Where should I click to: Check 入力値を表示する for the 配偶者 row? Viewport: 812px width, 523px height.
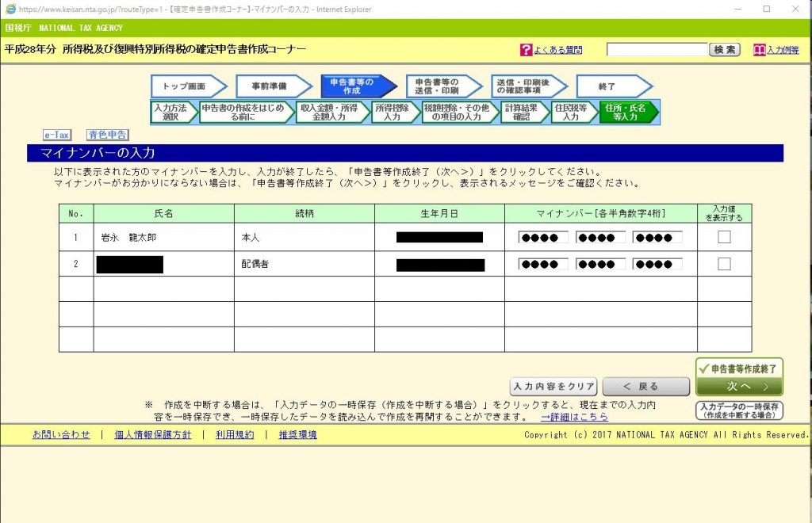pyautogui.click(x=724, y=264)
